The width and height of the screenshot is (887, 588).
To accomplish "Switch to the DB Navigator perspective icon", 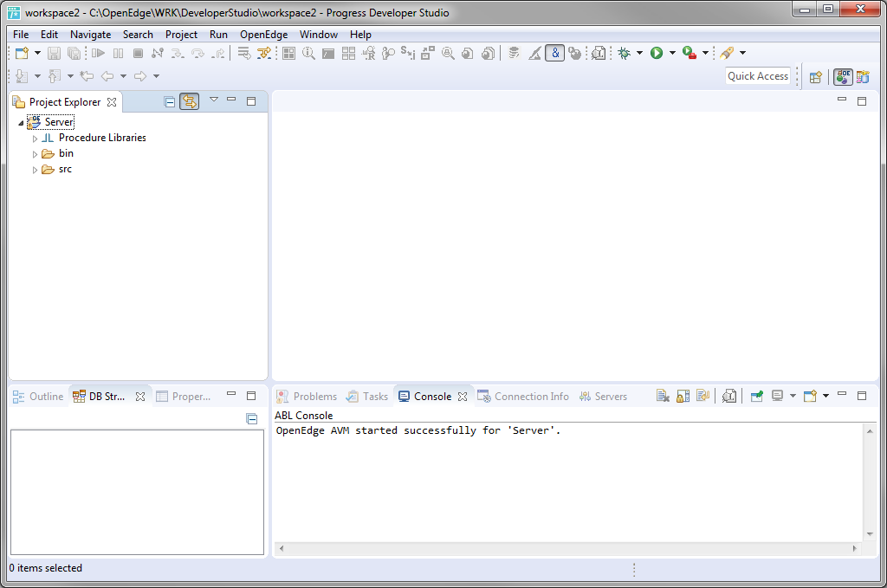I will (x=863, y=77).
